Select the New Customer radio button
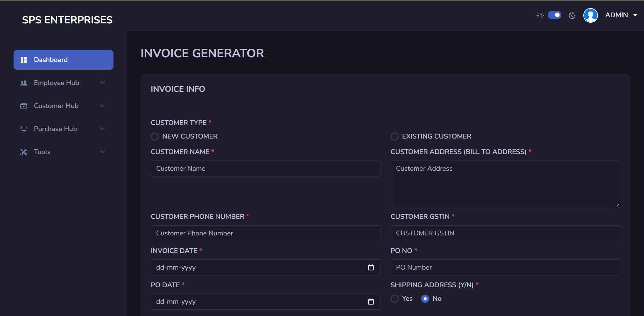 (155, 136)
